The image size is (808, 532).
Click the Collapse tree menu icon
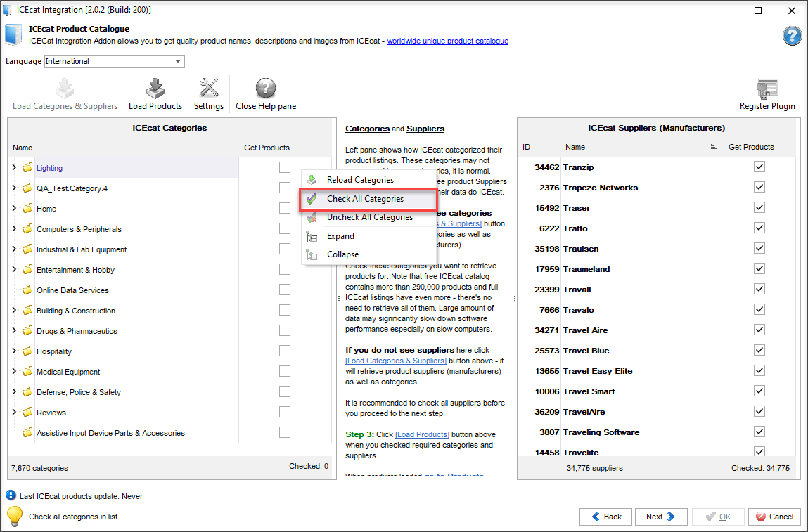[312, 254]
